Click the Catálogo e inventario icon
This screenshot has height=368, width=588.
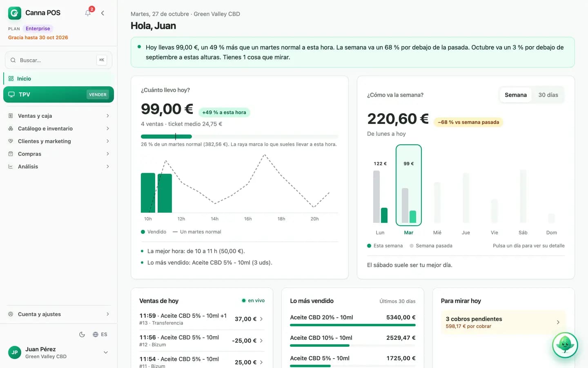(11, 128)
